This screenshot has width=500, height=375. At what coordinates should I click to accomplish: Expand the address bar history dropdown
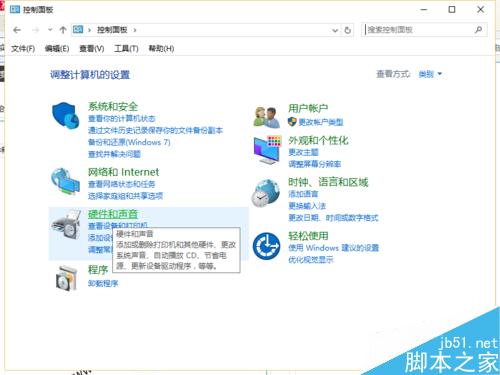point(335,31)
